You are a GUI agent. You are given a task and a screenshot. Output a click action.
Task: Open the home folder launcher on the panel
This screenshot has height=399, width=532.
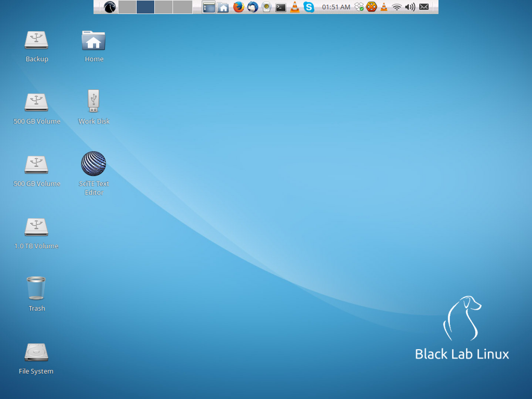point(223,7)
